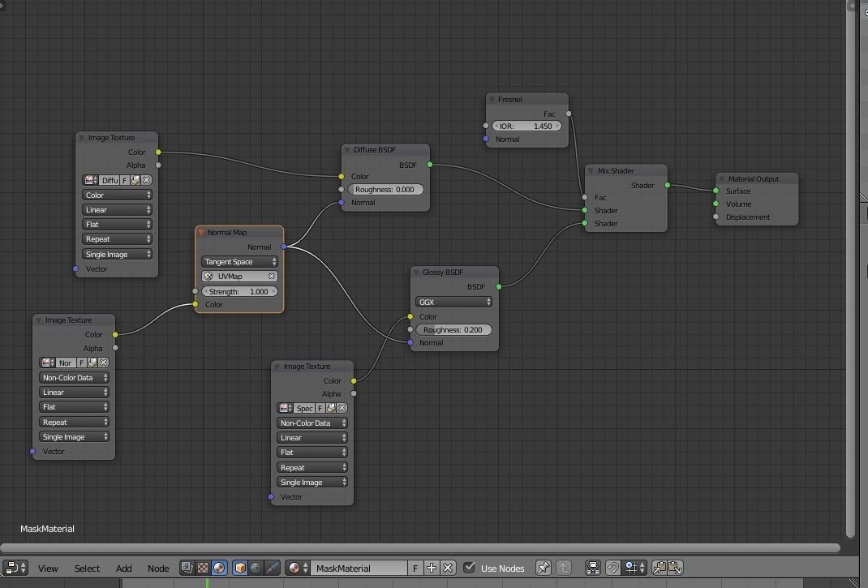Browse materials with the sphere icon
Image resolution: width=868 pixels, height=588 pixels.
click(298, 568)
